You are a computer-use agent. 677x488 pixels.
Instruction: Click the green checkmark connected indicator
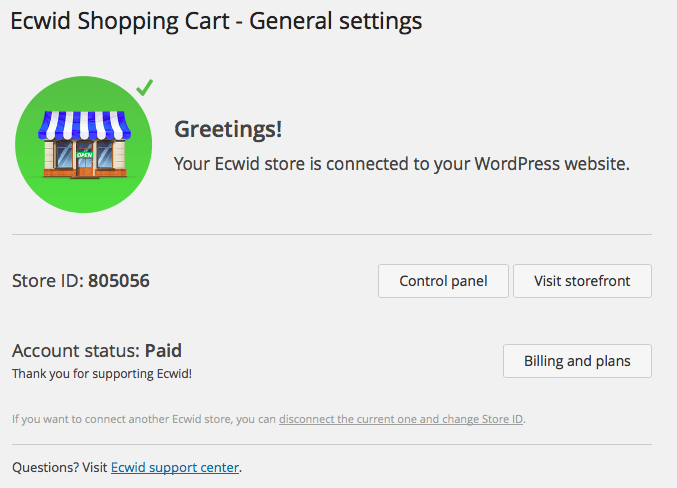(x=145, y=88)
